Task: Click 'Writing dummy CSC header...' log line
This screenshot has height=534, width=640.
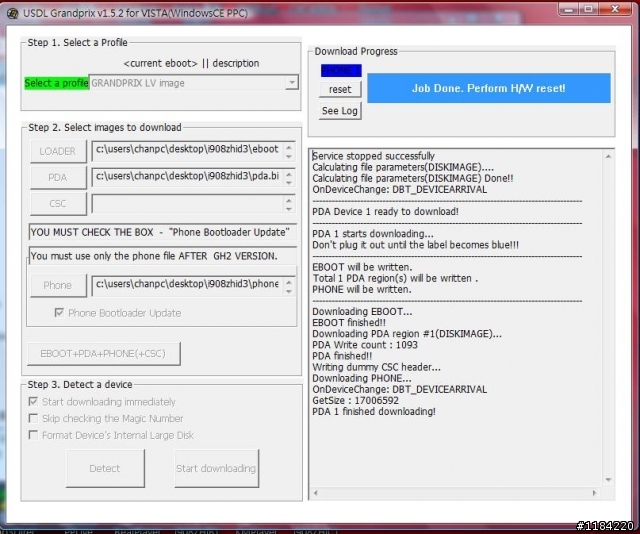Action: (x=376, y=367)
